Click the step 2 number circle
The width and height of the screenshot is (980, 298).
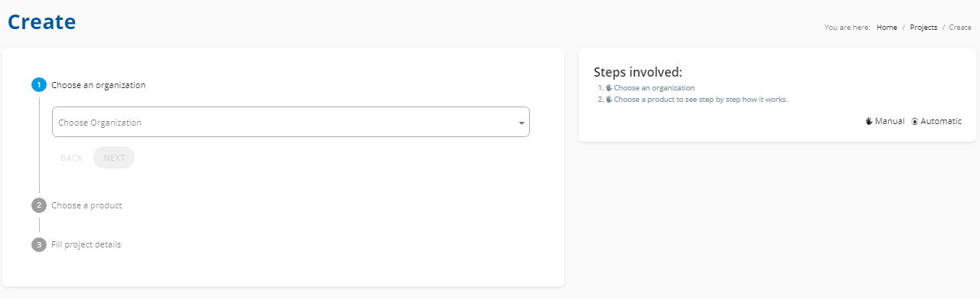click(39, 205)
